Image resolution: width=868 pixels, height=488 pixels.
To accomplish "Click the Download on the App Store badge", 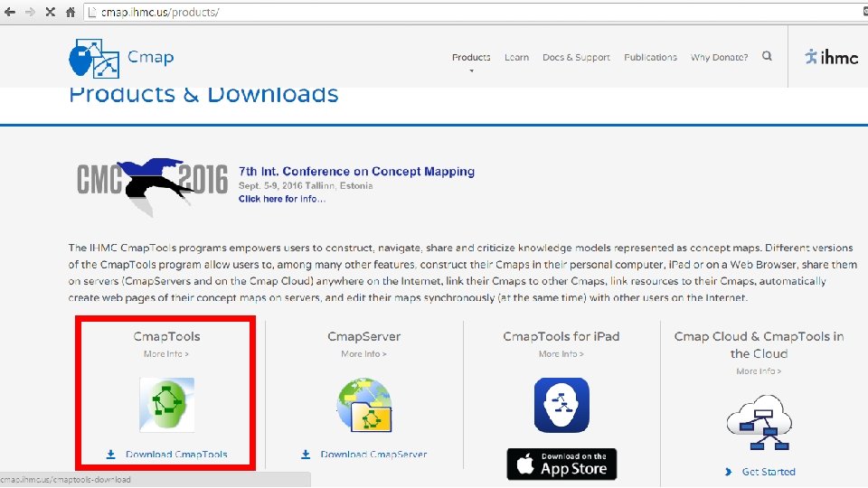I will [561, 464].
